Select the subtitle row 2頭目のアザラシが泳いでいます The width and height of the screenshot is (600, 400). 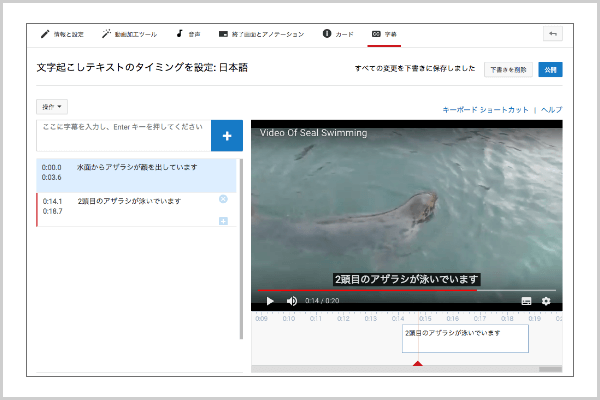coord(136,210)
